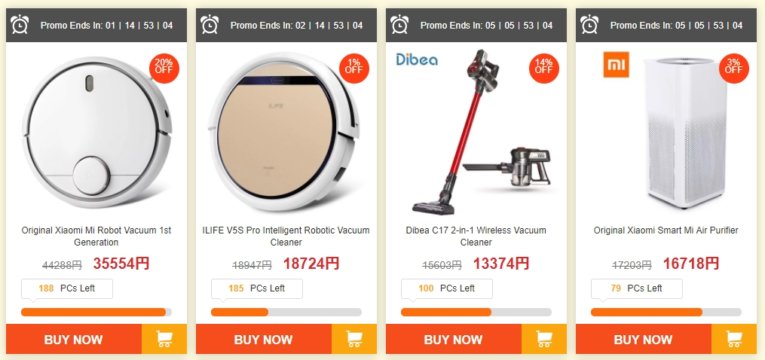Click the white Xiaomi air purifier image

(685, 132)
